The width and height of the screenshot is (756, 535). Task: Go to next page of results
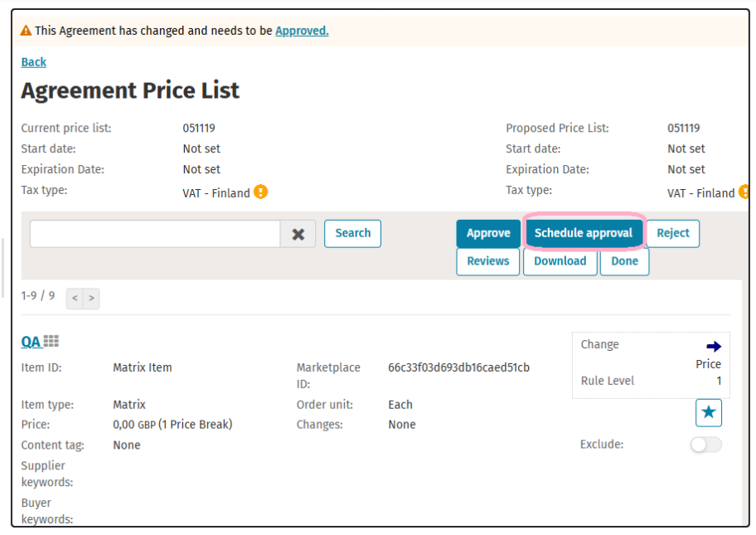pyautogui.click(x=91, y=299)
